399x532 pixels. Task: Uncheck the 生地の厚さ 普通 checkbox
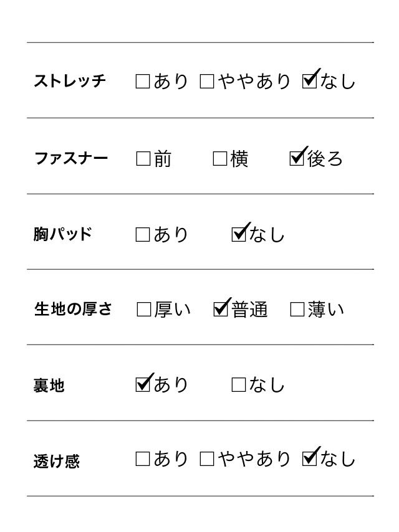220,309
